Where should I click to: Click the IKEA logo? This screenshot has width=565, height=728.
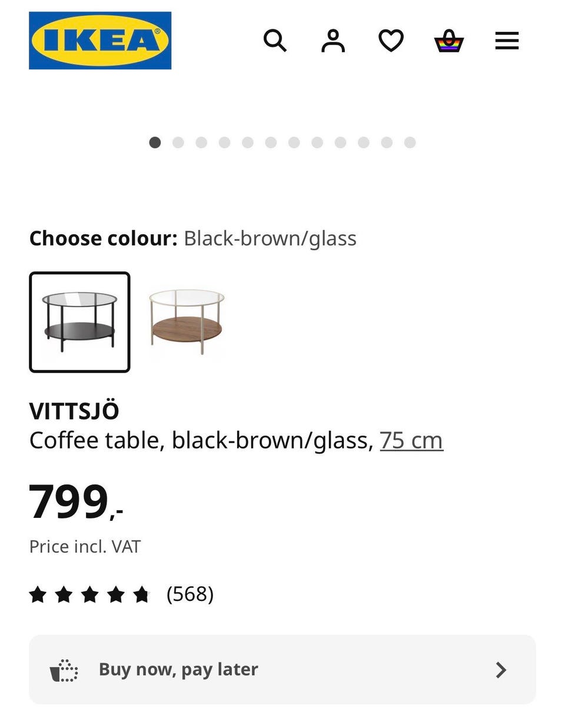pos(100,41)
